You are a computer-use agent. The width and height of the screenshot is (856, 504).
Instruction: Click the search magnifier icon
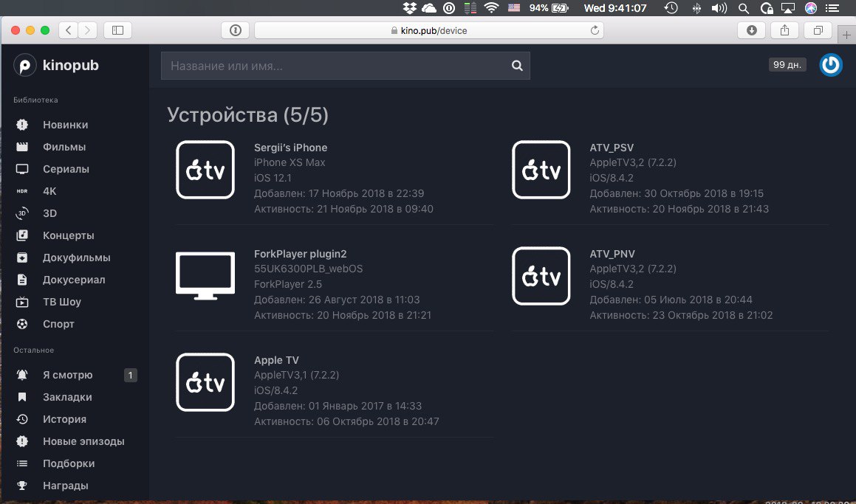517,66
